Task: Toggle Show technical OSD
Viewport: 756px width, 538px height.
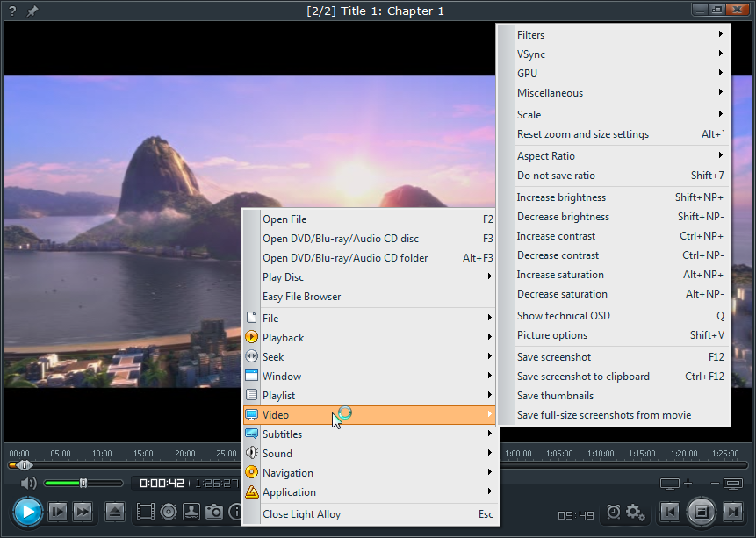Action: point(614,316)
